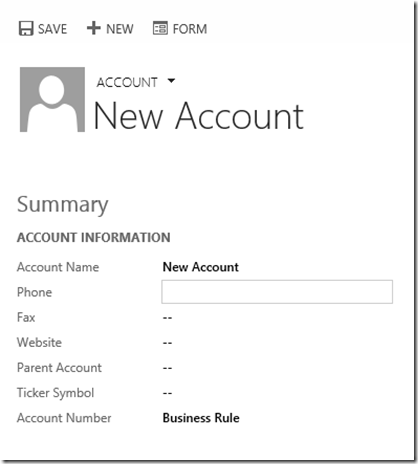Select the Account Name value New Account
418x464 pixels.
[201, 267]
